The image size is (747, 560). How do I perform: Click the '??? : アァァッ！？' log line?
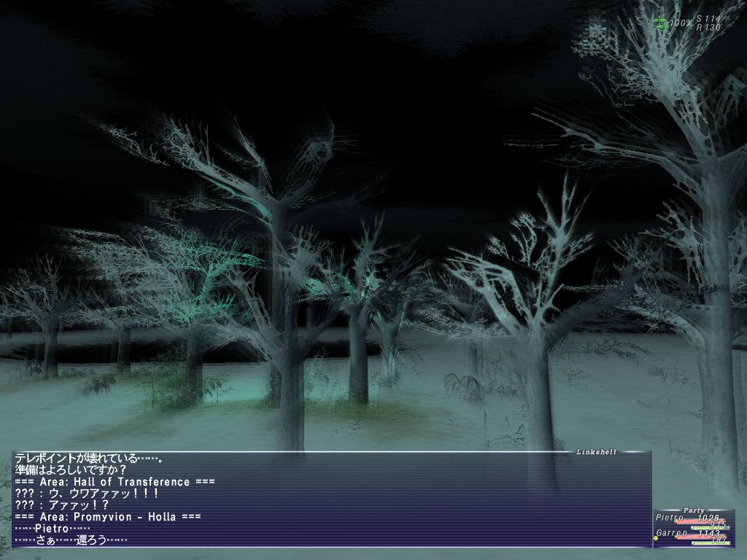(x=62, y=505)
